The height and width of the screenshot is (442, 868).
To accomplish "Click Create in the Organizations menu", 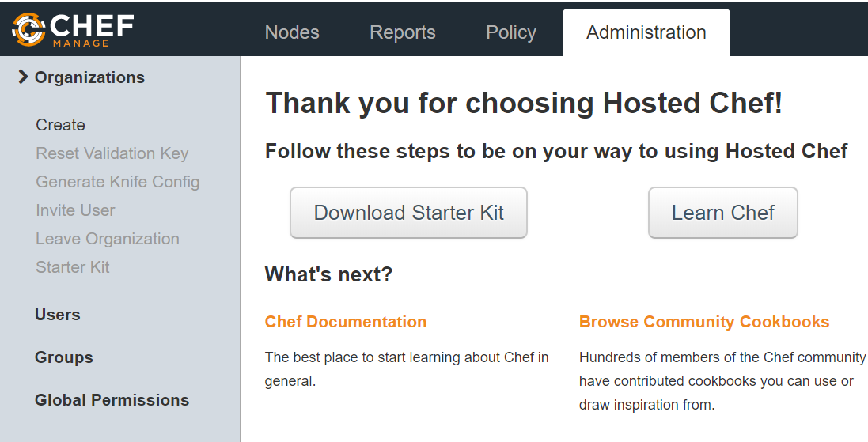I will click(60, 125).
